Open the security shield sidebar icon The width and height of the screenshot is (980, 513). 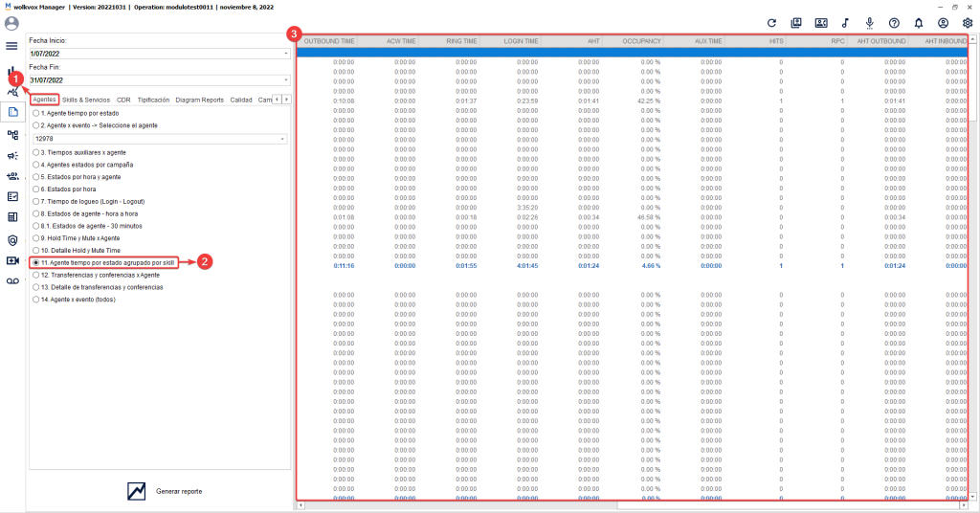click(x=12, y=240)
